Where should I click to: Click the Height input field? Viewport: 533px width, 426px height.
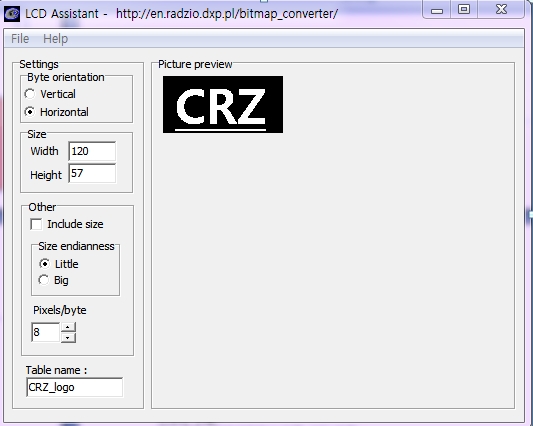point(92,173)
